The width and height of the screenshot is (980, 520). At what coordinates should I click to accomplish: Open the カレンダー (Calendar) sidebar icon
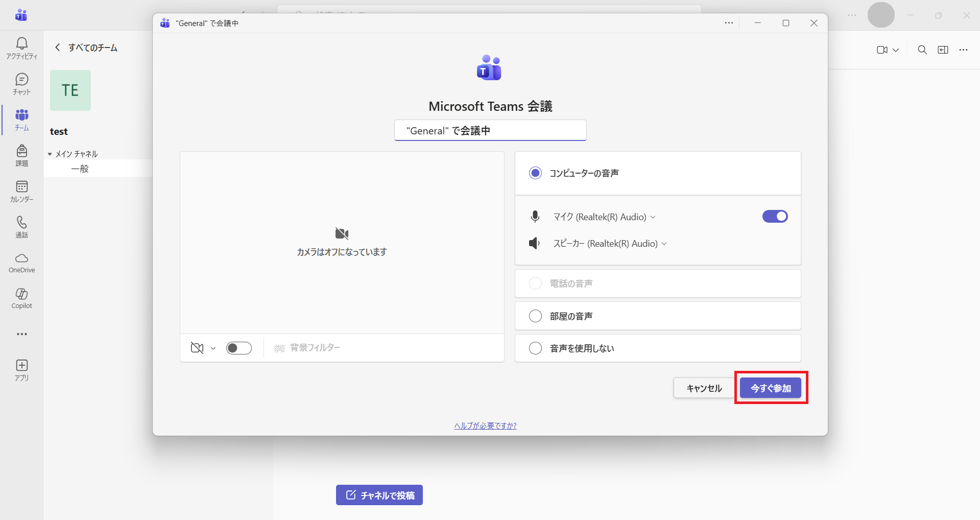(21, 191)
